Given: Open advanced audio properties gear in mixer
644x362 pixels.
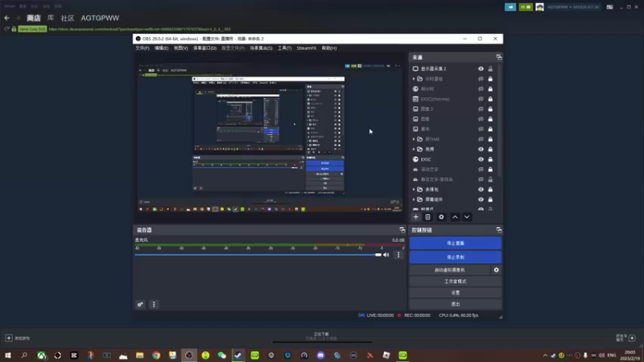Looking at the screenshot, I should (140, 305).
